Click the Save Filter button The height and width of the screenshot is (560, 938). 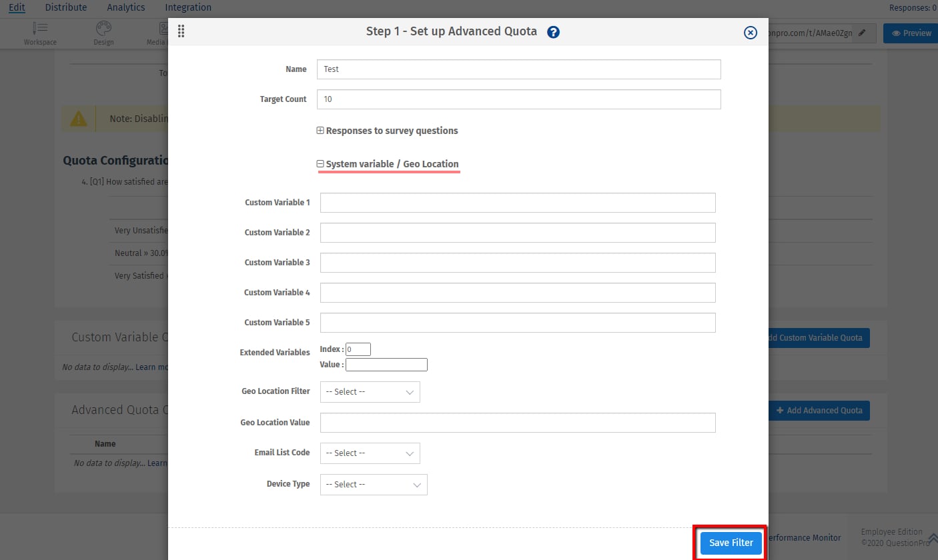click(731, 543)
